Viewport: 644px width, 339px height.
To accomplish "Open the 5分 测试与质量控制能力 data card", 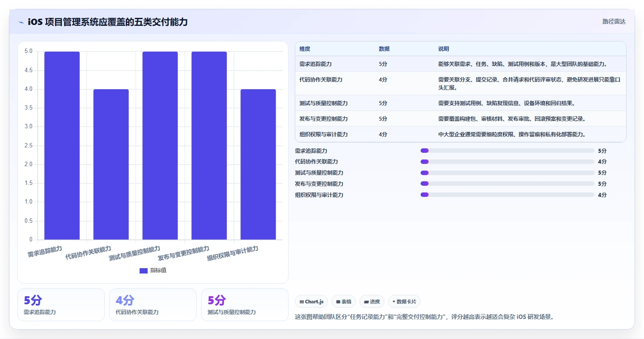I will tap(245, 305).
